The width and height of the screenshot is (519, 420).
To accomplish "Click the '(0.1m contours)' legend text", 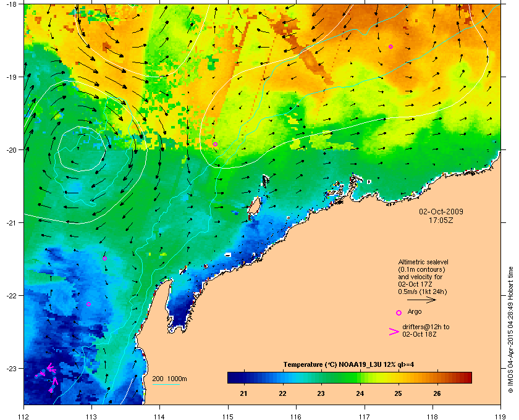I will pos(421,269).
